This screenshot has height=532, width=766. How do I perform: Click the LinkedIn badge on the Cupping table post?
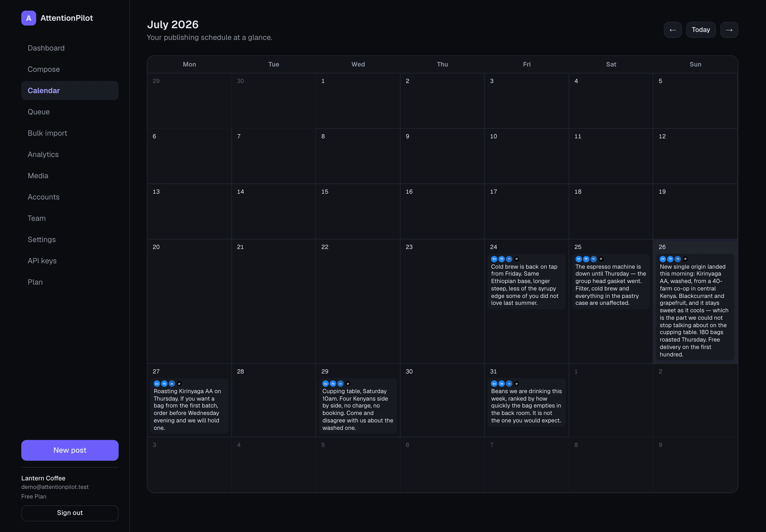click(340, 384)
